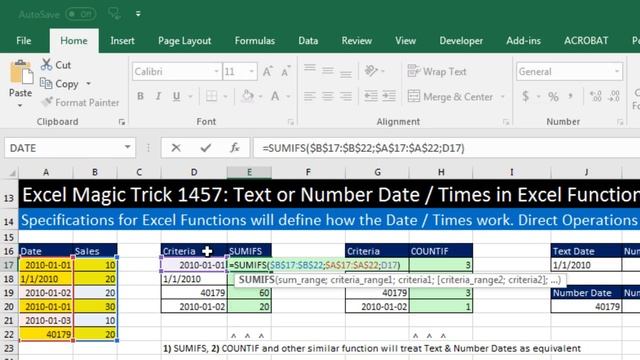
Task: Increase decimal places
Action: pyautogui.click(x=596, y=96)
